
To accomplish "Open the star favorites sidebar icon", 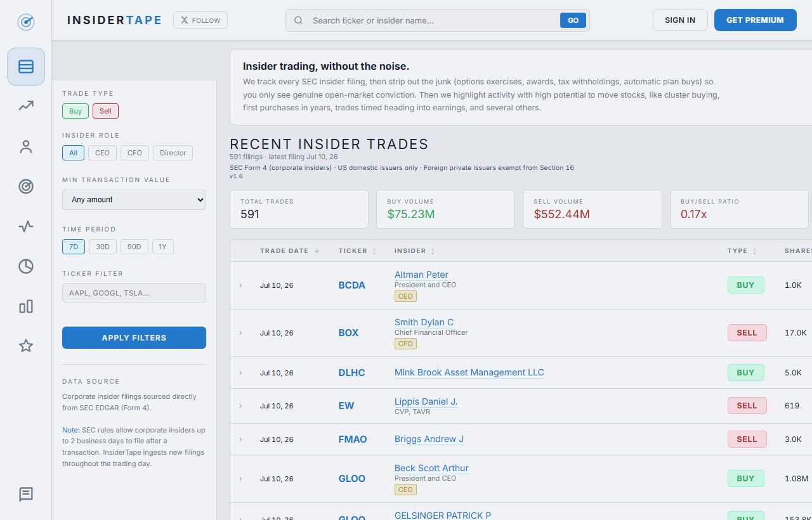I will point(26,346).
